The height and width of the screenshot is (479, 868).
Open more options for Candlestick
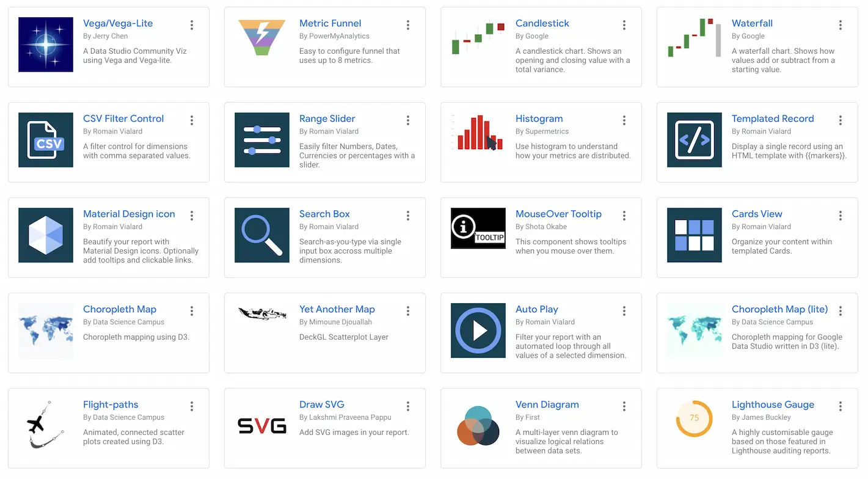624,25
